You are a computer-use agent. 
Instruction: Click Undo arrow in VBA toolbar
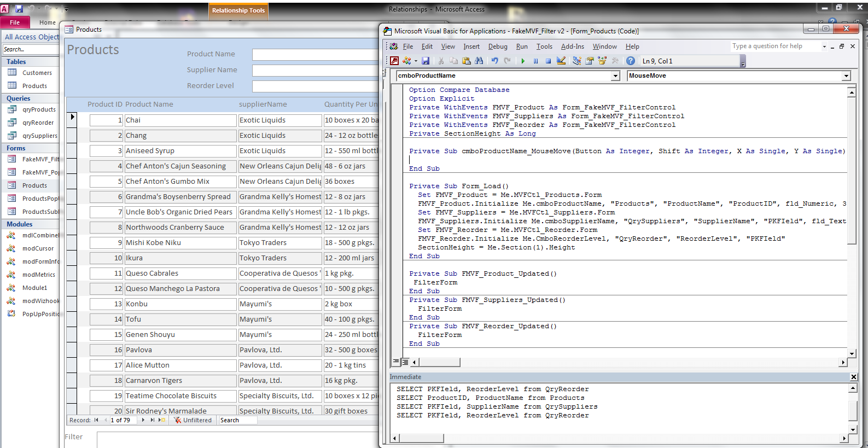pos(494,61)
